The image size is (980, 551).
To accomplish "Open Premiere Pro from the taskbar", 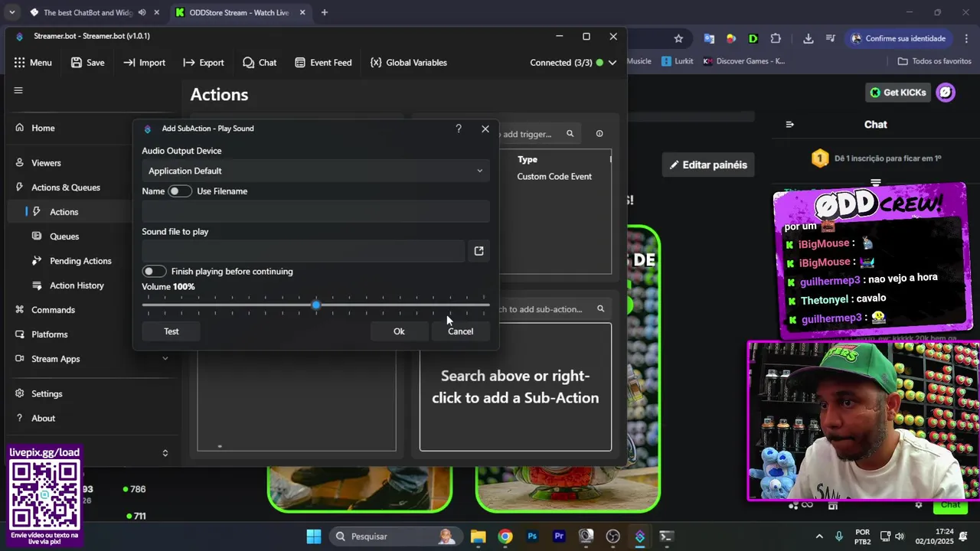I will point(559,536).
